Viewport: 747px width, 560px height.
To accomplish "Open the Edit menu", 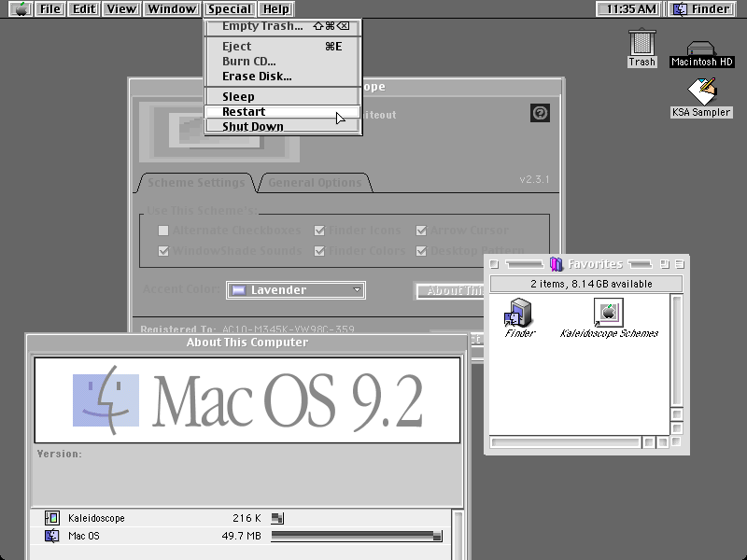I will (x=84, y=8).
